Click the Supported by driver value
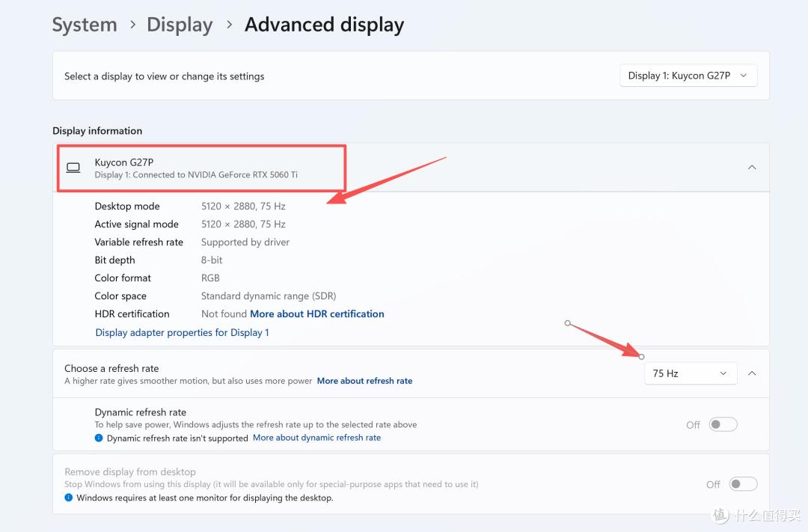 pyautogui.click(x=245, y=242)
